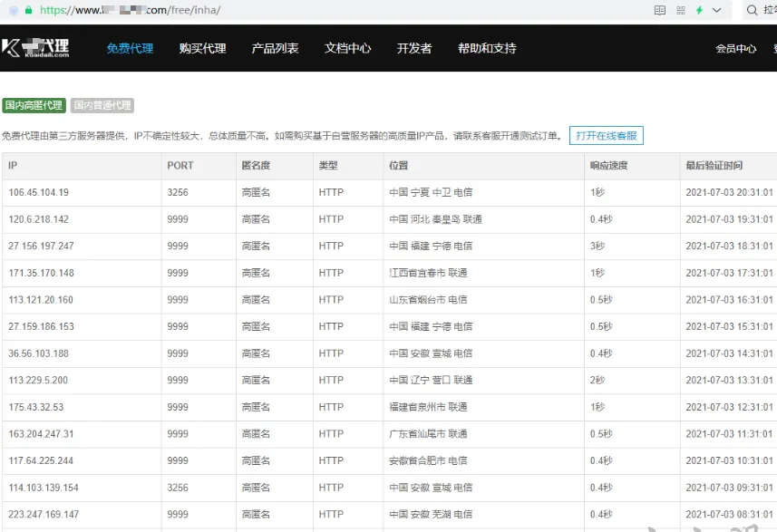This screenshot has width=777, height=532.
Task: Select IP address 36.56.103.188
Action: [x=38, y=353]
